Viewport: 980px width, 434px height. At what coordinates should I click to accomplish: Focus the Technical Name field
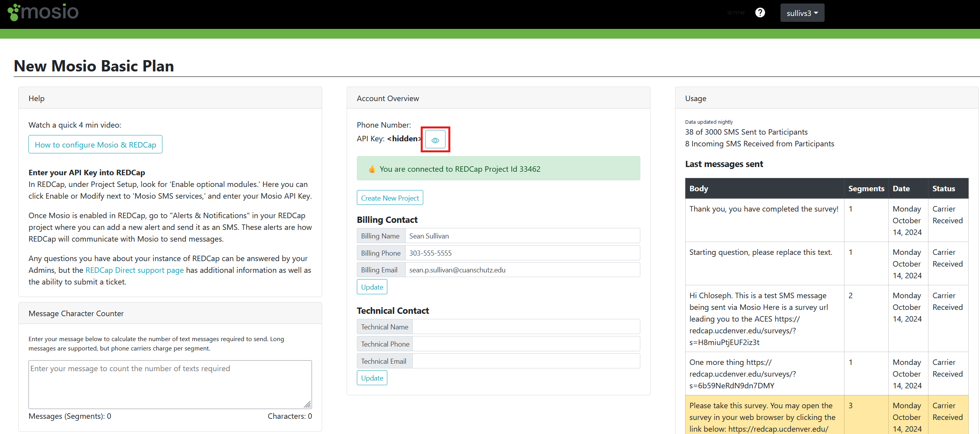pyautogui.click(x=526, y=327)
